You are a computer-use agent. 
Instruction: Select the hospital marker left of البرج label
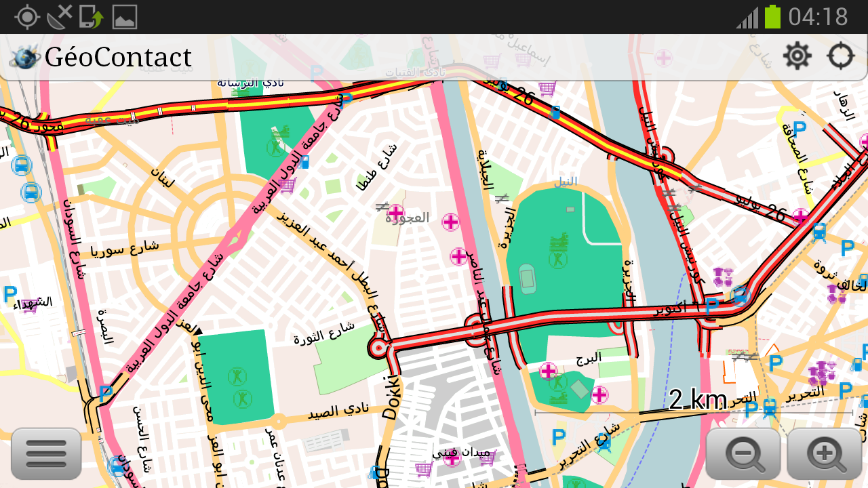(x=548, y=371)
